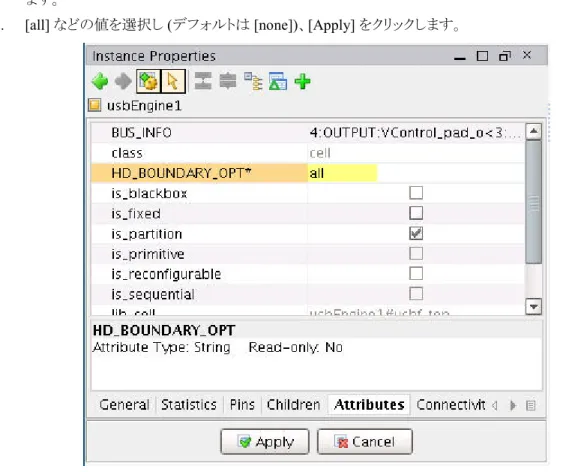The width and height of the screenshot is (566, 472).
Task: Open the Pins tab
Action: [242, 405]
